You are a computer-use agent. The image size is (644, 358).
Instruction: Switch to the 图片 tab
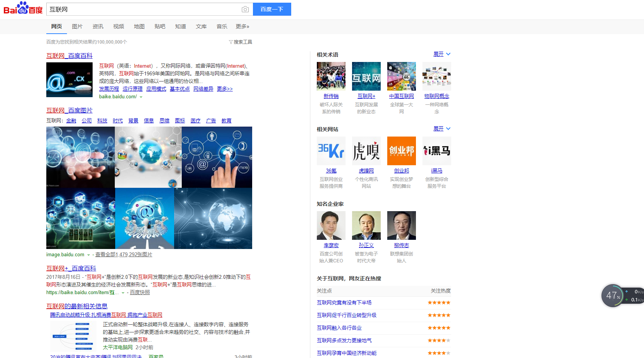[x=77, y=26]
